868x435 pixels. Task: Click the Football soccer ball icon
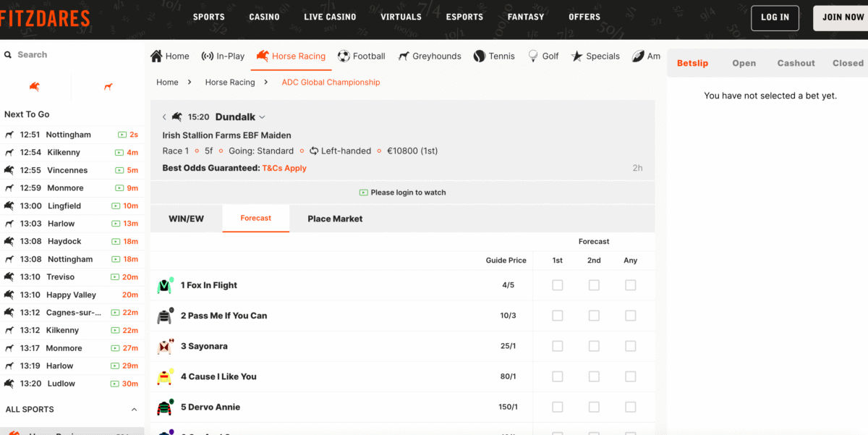[x=344, y=56]
